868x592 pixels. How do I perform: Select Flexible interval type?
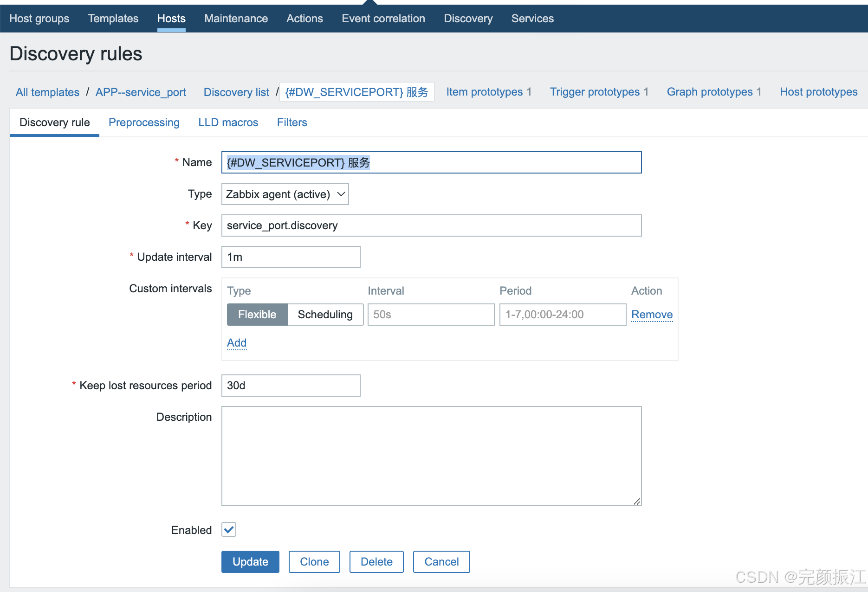pyautogui.click(x=257, y=315)
